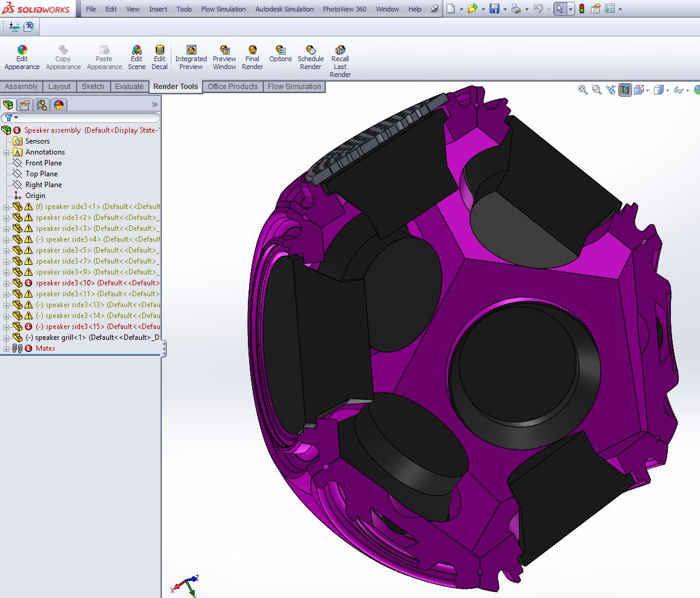Select the Edit Decal tool

pos(159,58)
